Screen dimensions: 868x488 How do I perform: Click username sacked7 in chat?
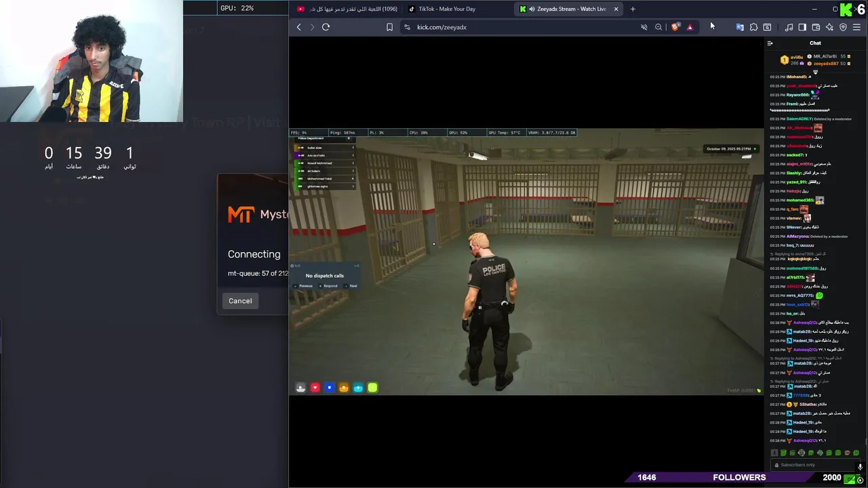tap(795, 155)
